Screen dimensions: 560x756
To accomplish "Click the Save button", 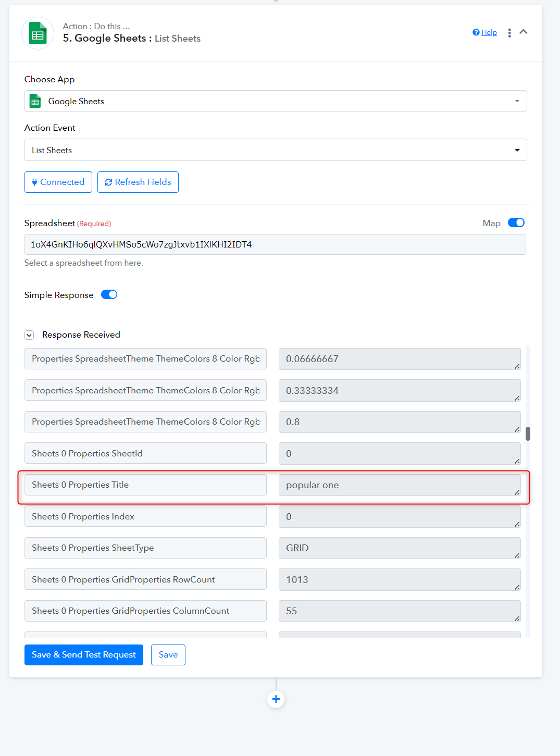I will (168, 655).
